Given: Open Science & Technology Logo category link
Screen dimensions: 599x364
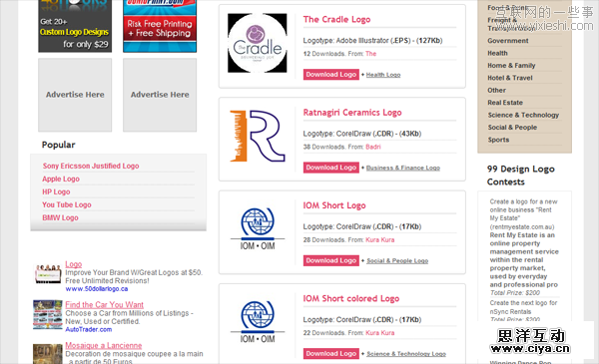Looking at the screenshot, I should (x=406, y=354).
